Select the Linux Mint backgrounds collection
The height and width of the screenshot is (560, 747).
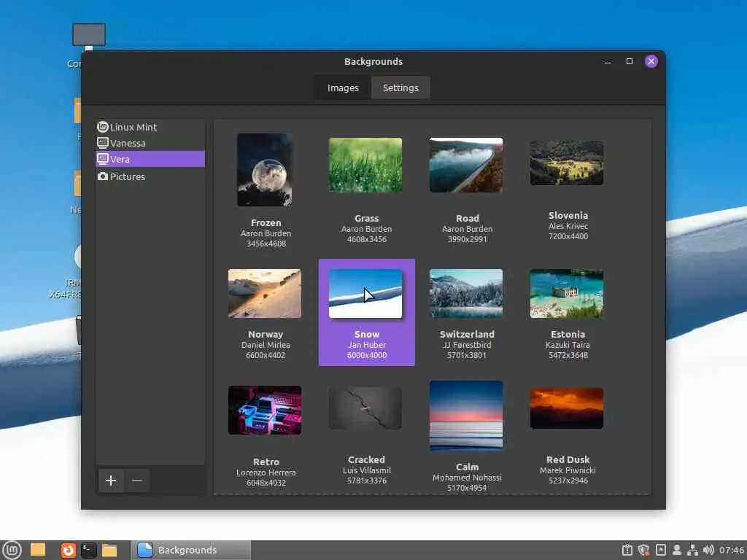point(150,127)
